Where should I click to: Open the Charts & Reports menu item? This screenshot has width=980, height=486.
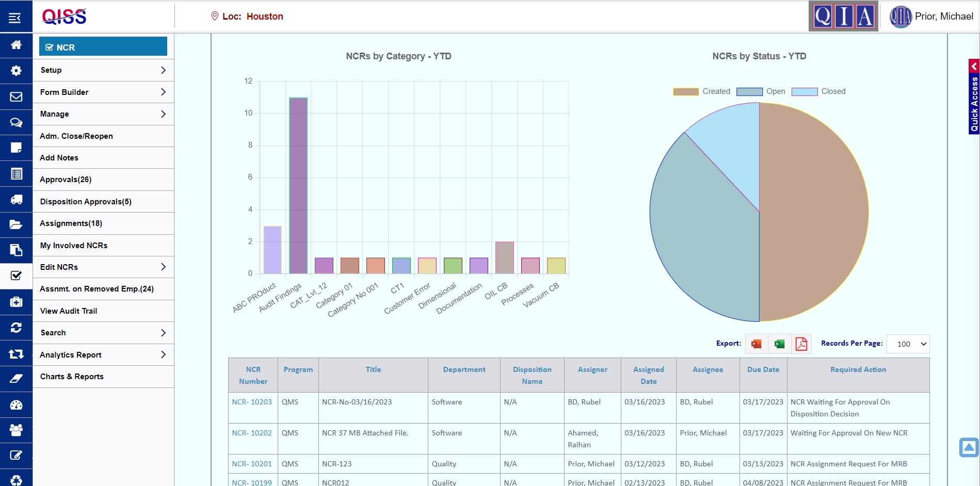(x=103, y=376)
